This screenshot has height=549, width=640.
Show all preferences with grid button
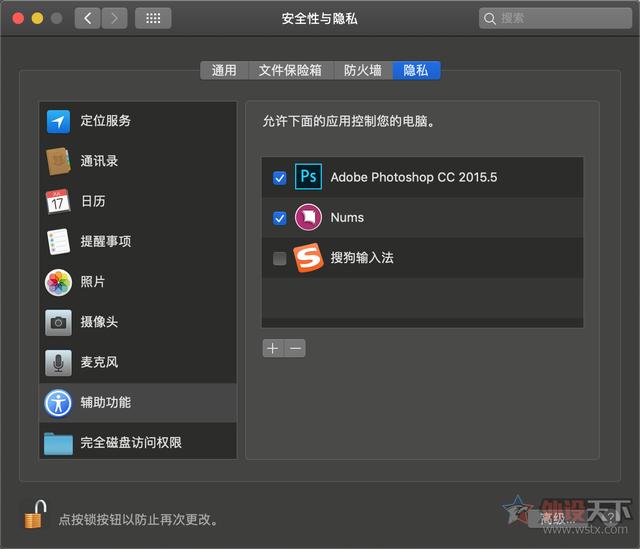tap(152, 18)
